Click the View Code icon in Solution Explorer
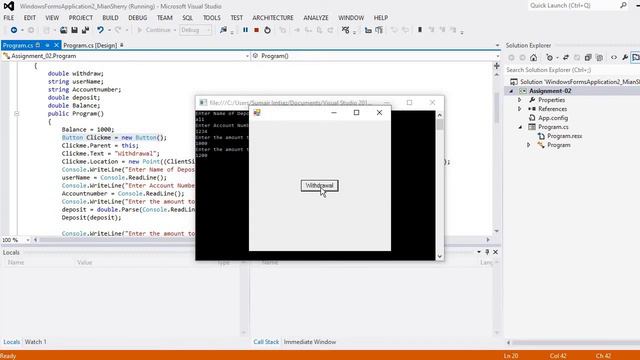Screen dimensions: 640x360 point(613,58)
